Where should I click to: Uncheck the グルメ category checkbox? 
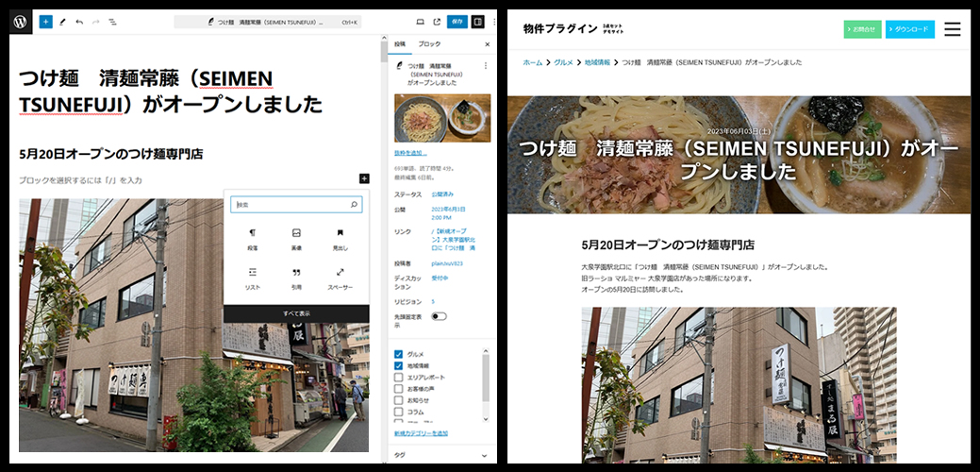click(398, 354)
